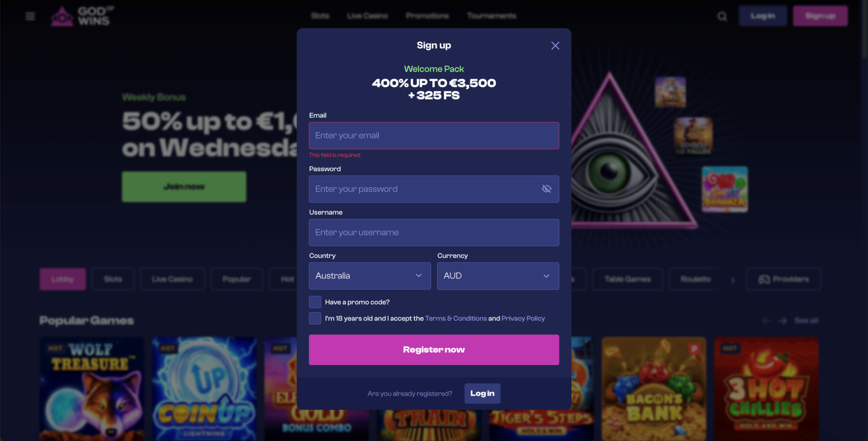
Task: Click the Email input field
Action: tap(434, 136)
